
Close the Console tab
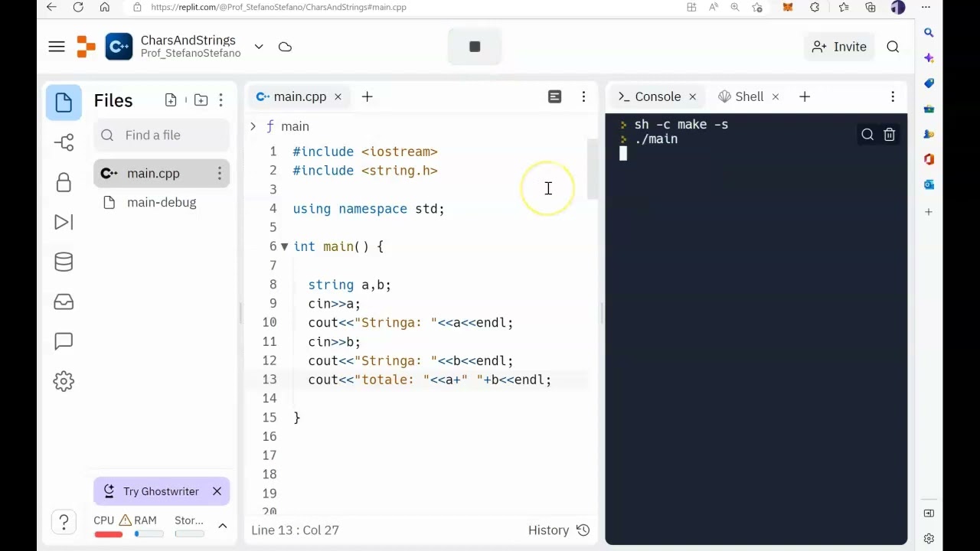tap(693, 97)
